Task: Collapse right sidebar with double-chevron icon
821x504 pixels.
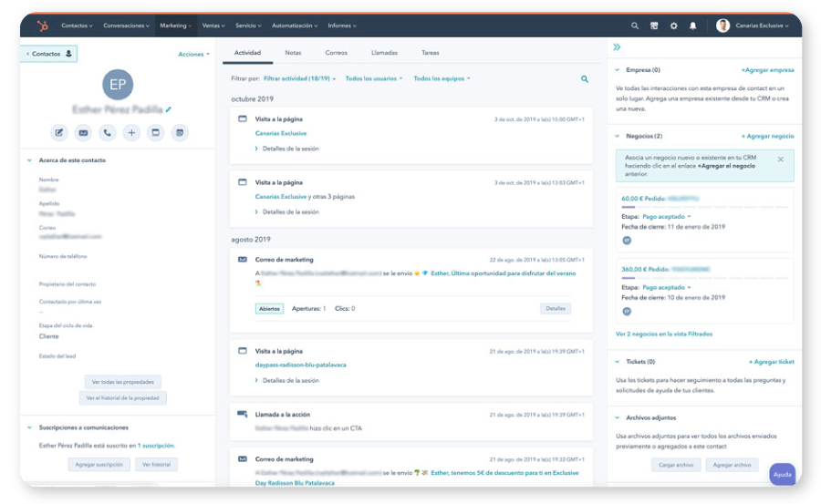Action: click(617, 47)
